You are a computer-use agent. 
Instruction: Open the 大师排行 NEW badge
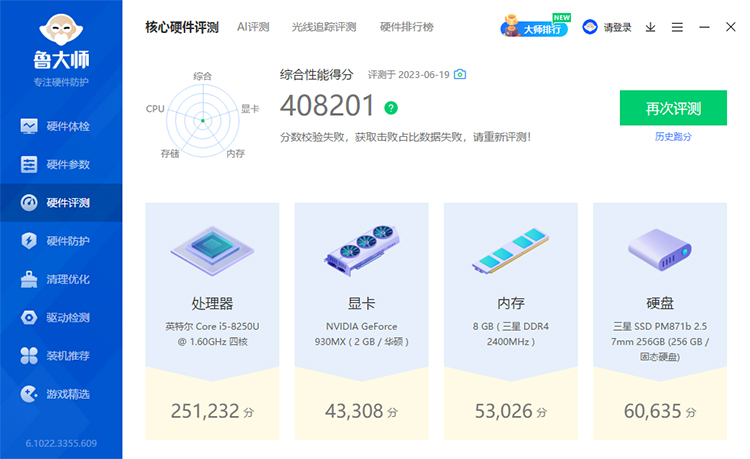click(x=536, y=26)
